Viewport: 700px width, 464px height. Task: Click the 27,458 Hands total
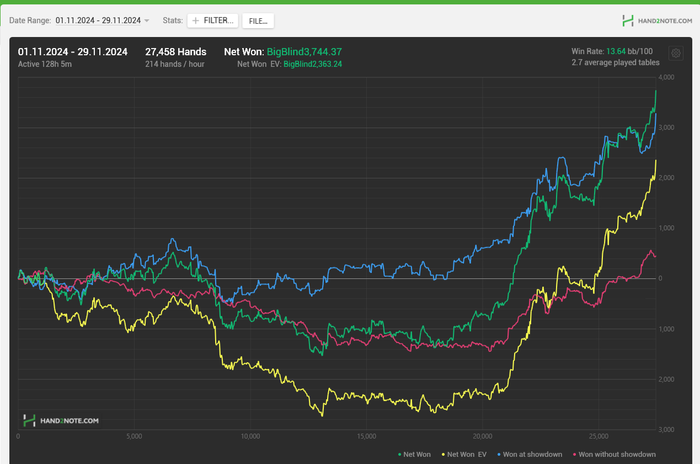click(175, 52)
